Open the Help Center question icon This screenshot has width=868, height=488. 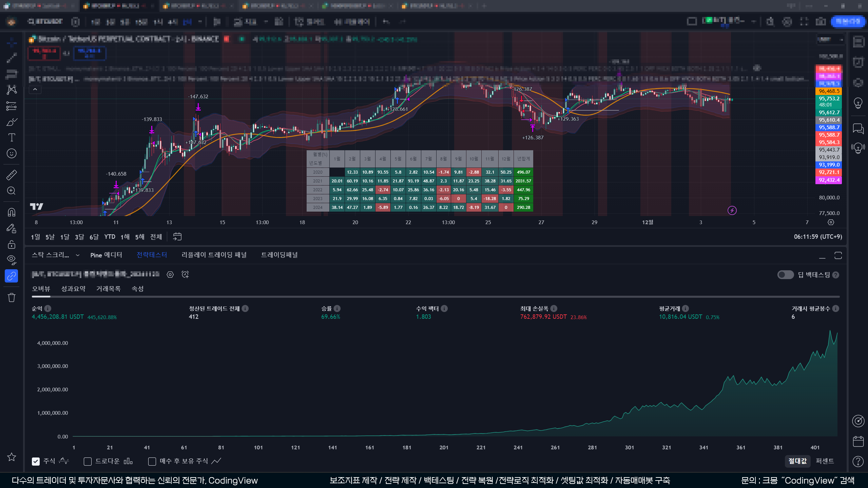point(858,462)
